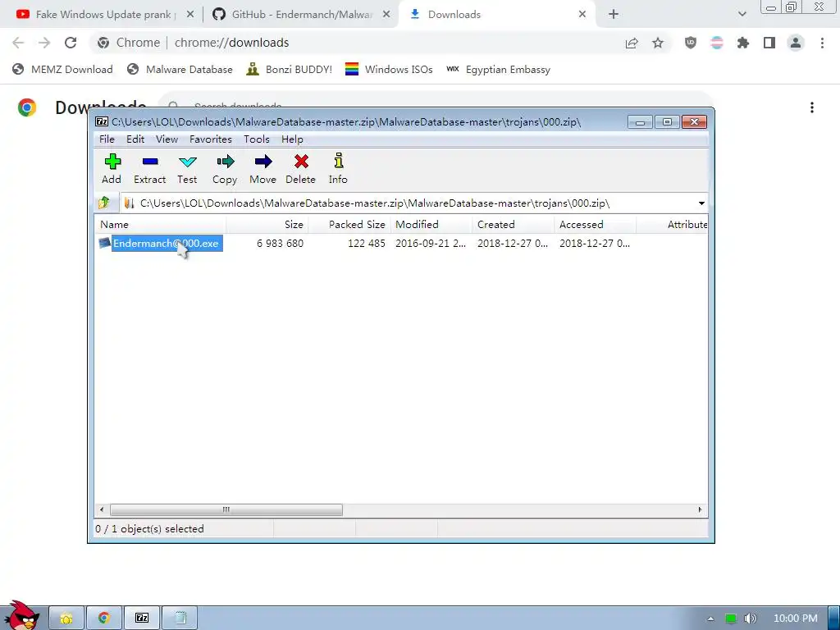The height and width of the screenshot is (630, 840).
Task: Select the Downloads Chrome tab
Action: (495, 15)
